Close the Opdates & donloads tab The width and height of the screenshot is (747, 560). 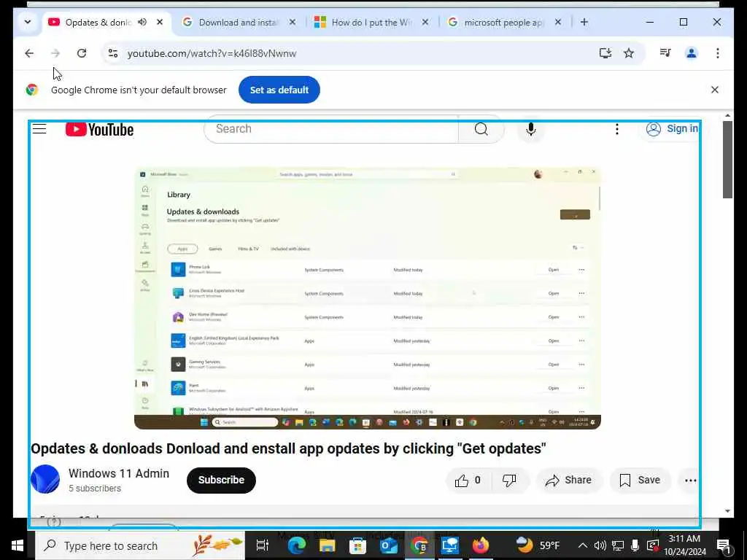(160, 22)
